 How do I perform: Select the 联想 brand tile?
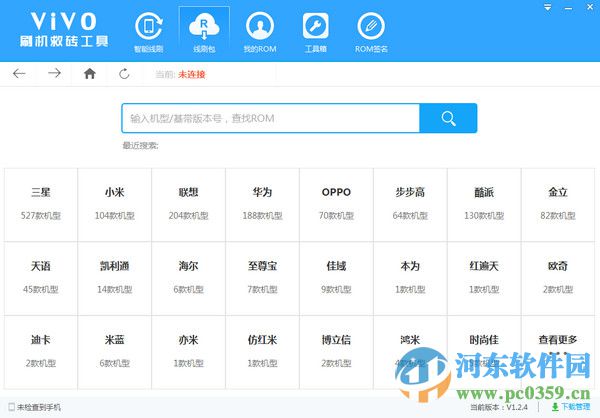tap(188, 205)
